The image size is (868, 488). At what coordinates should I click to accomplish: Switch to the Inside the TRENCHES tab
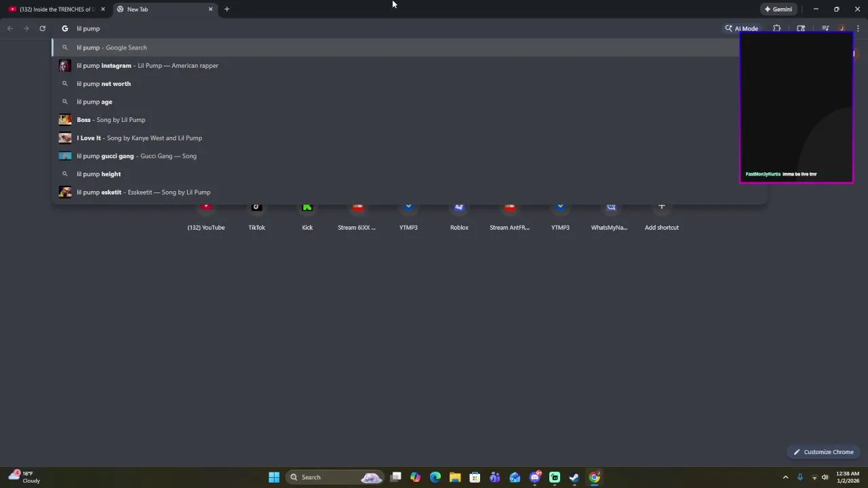(56, 9)
